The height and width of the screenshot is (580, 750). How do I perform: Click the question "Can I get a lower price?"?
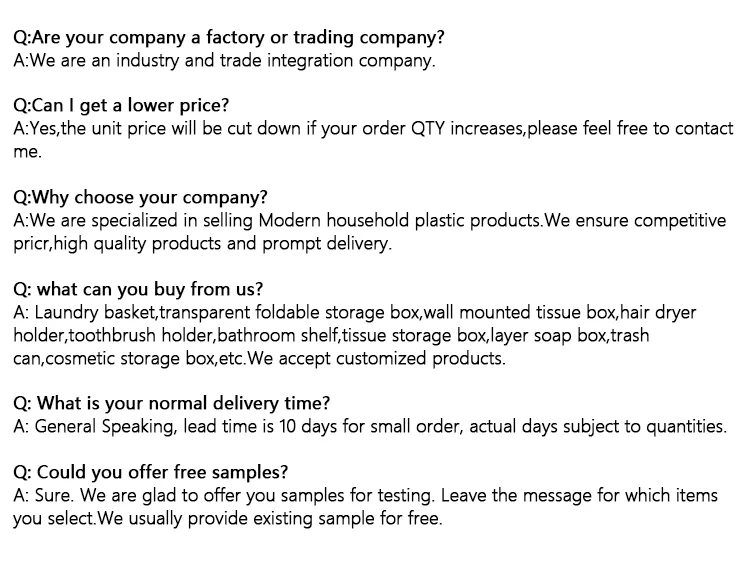tap(121, 106)
